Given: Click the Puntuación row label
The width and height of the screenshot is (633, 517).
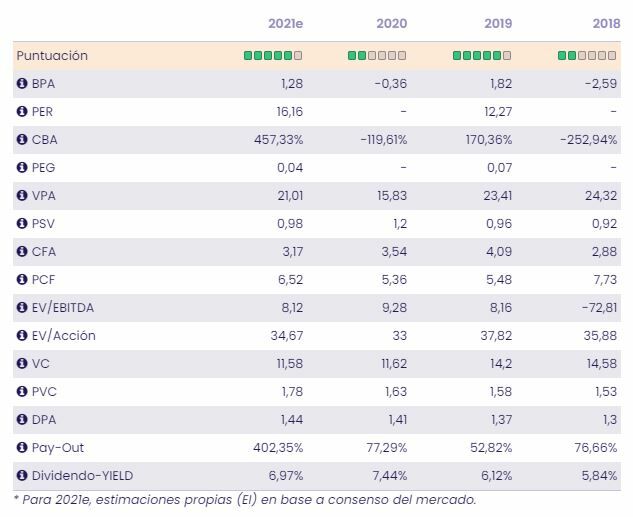Looking at the screenshot, I should point(52,56).
